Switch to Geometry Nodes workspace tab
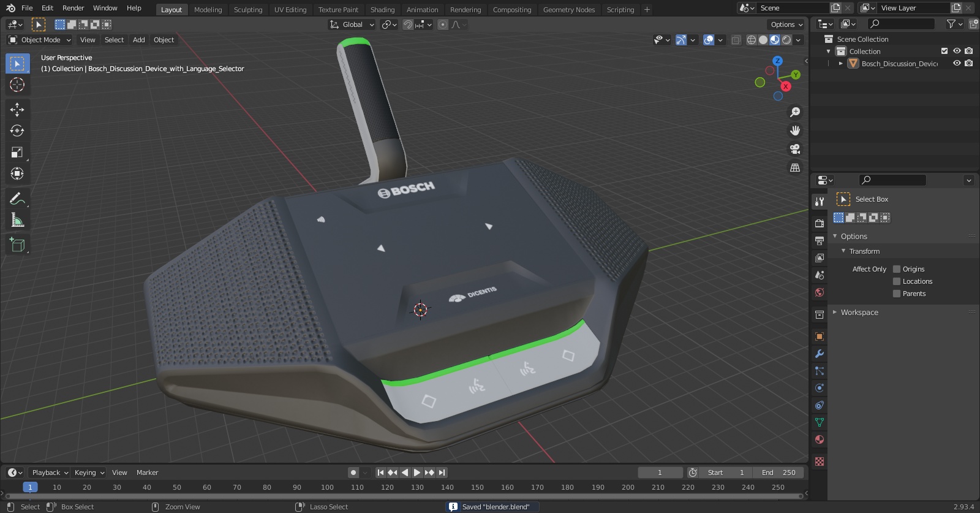The height and width of the screenshot is (513, 980). click(569, 10)
